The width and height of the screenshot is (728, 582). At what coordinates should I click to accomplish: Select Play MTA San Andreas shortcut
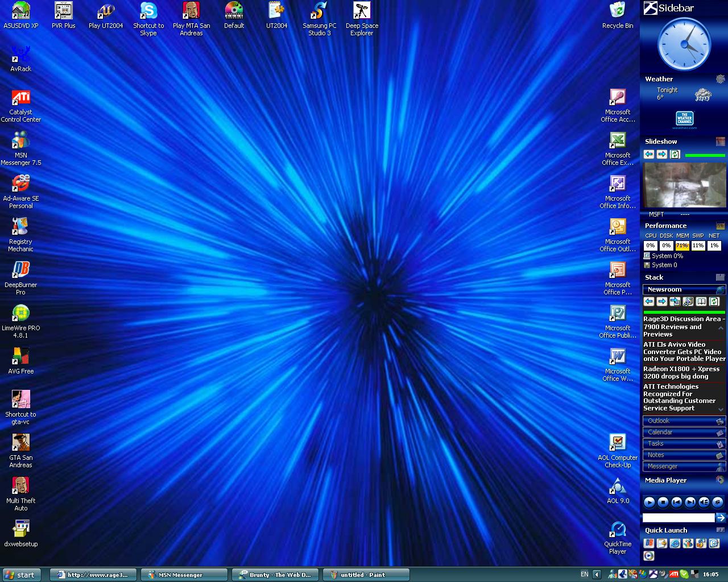[191, 19]
